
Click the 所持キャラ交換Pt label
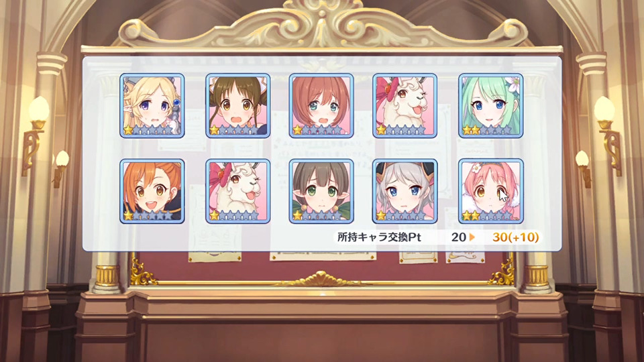[x=379, y=237]
